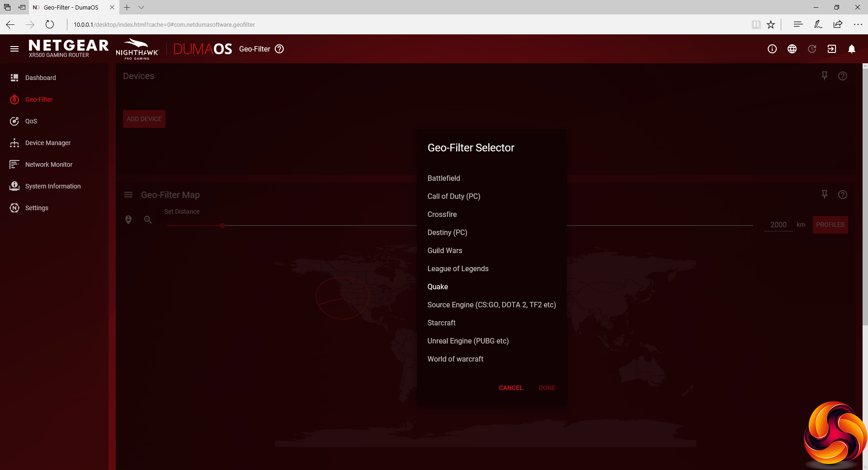
Task: Open Geo-Filter Map panel menu icon
Action: (128, 195)
